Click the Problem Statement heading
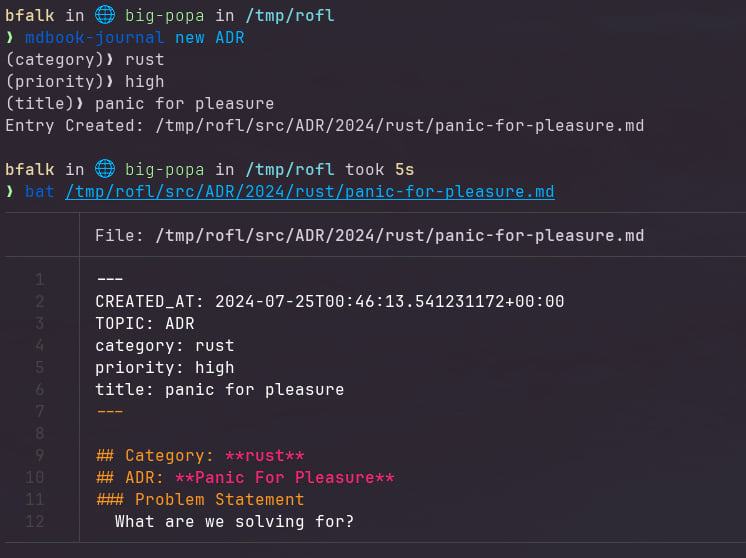746x558 pixels. (200, 499)
